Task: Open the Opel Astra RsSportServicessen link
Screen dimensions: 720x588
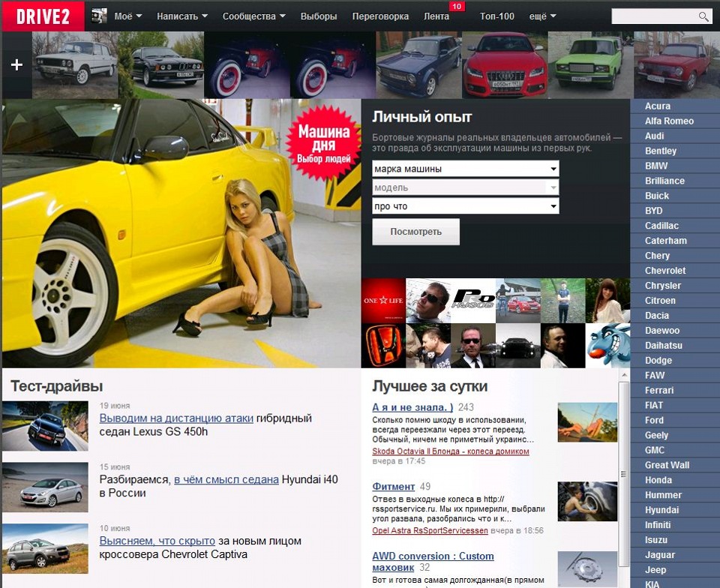Action: (x=430, y=530)
